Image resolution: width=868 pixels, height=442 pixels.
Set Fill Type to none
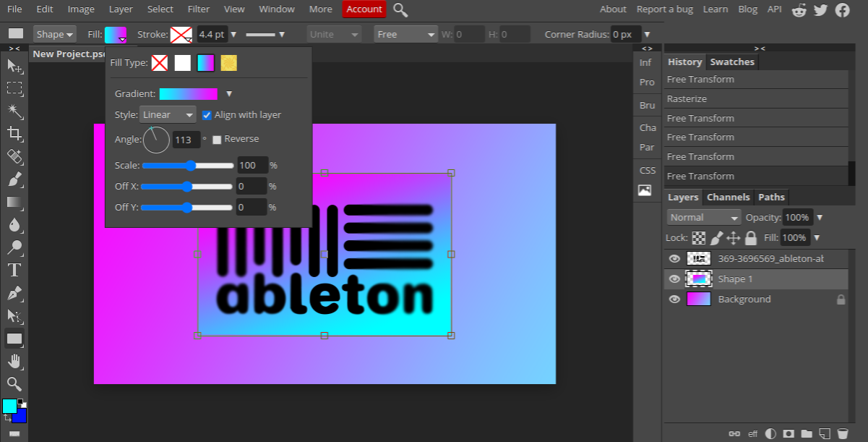(x=160, y=63)
